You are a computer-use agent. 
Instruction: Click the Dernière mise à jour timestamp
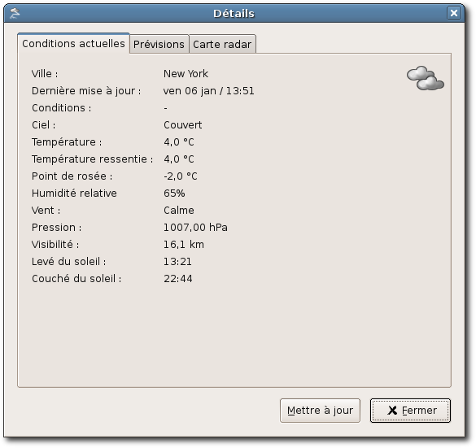coord(209,91)
